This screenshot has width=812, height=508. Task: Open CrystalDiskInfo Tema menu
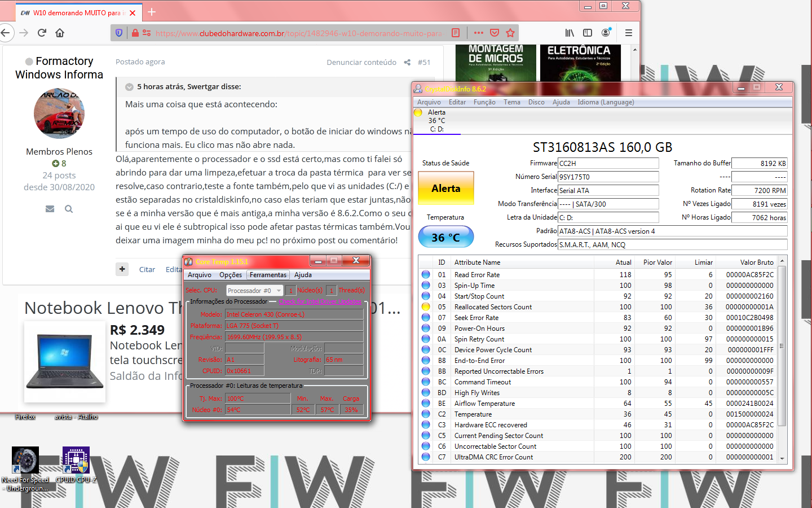click(512, 102)
